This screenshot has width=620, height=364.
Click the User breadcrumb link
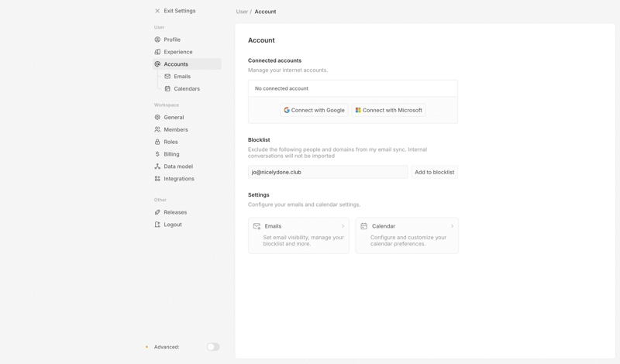(242, 12)
